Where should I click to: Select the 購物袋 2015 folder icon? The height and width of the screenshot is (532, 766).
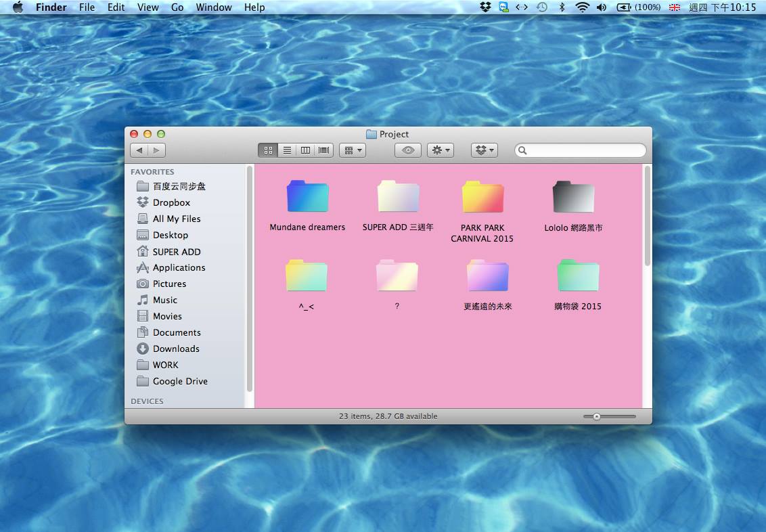578,276
